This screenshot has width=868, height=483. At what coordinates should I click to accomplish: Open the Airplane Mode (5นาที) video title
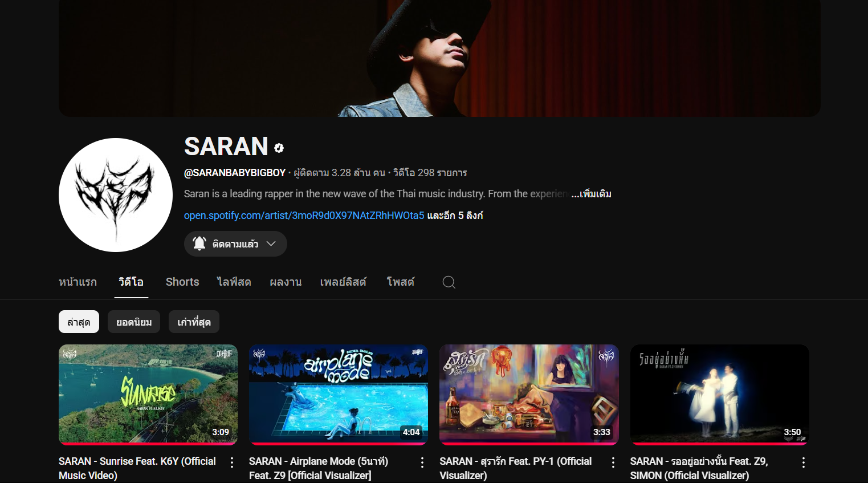pyautogui.click(x=319, y=468)
